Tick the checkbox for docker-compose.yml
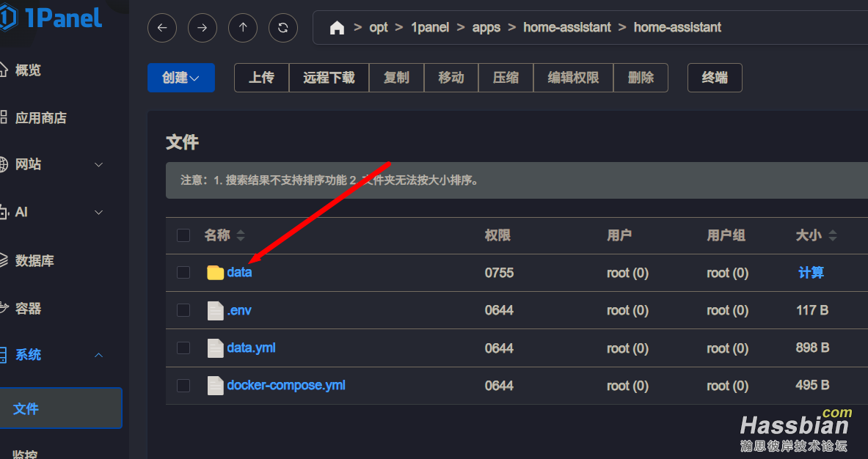Image resolution: width=868 pixels, height=459 pixels. 183,386
